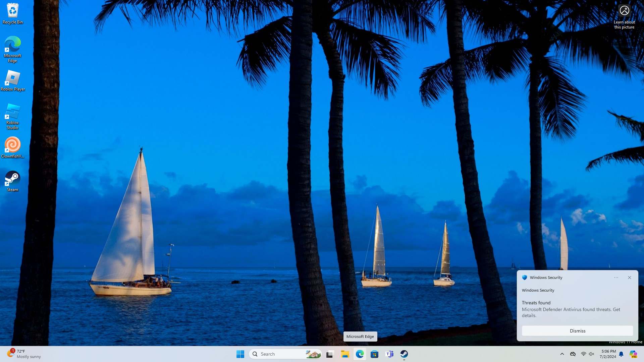The height and width of the screenshot is (362, 644).
Task: Expand the hidden system tray icons chevron
Action: pos(562,354)
